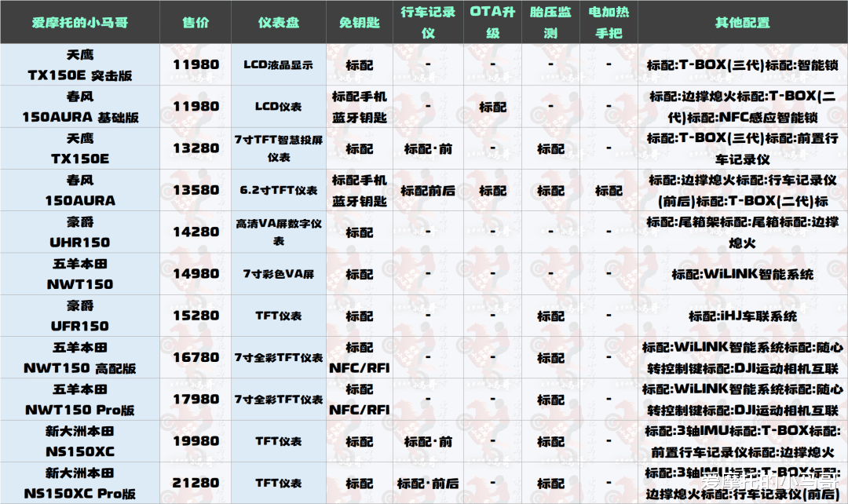
Task: Click the "LCD仪表" dashboard cell
Action: [279, 107]
